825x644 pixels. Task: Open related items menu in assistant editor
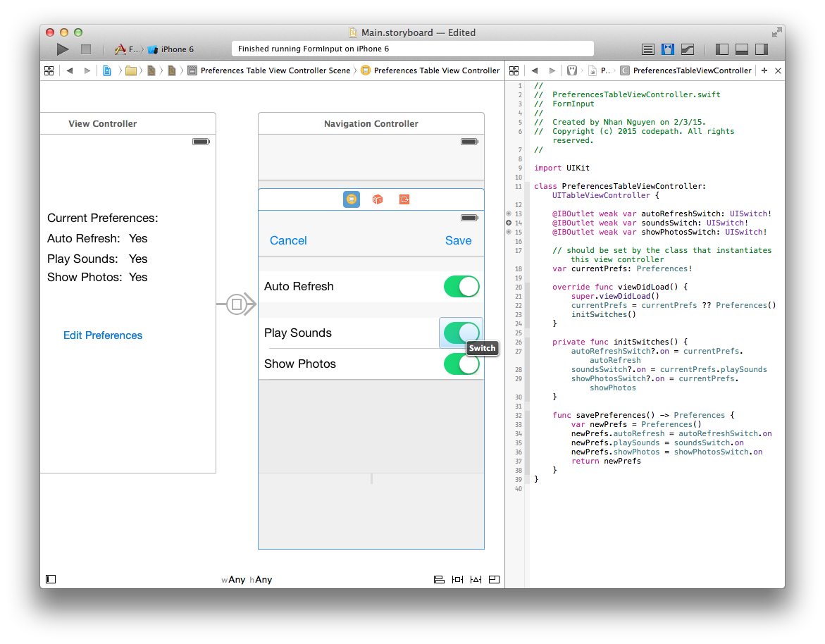[x=514, y=70]
